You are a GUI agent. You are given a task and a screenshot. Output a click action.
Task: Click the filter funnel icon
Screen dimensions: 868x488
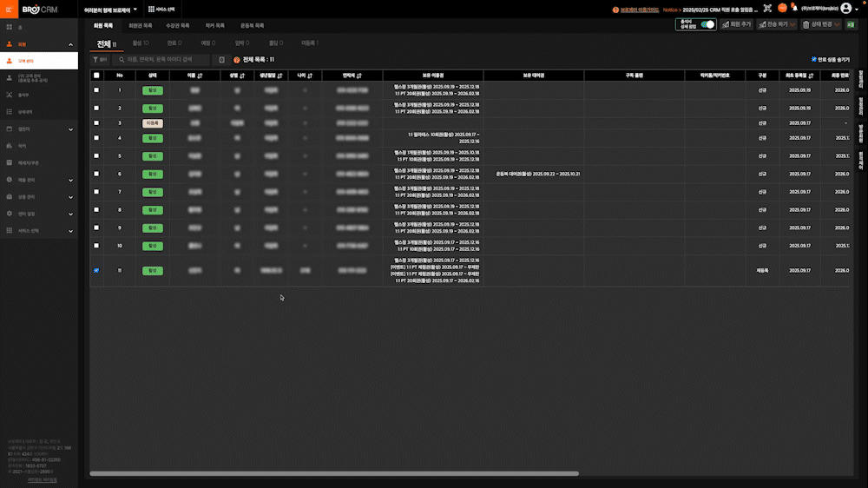click(x=95, y=59)
